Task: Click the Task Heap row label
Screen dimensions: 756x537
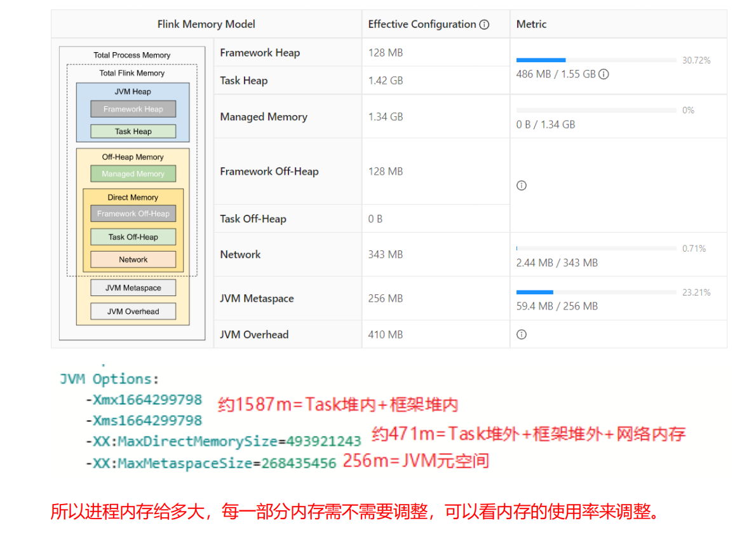Action: click(244, 81)
